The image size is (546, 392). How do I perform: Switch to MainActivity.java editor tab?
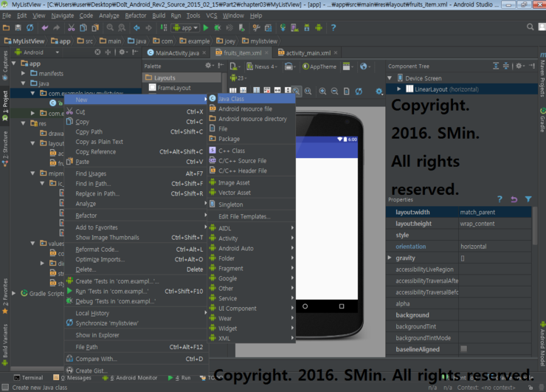[x=177, y=53]
